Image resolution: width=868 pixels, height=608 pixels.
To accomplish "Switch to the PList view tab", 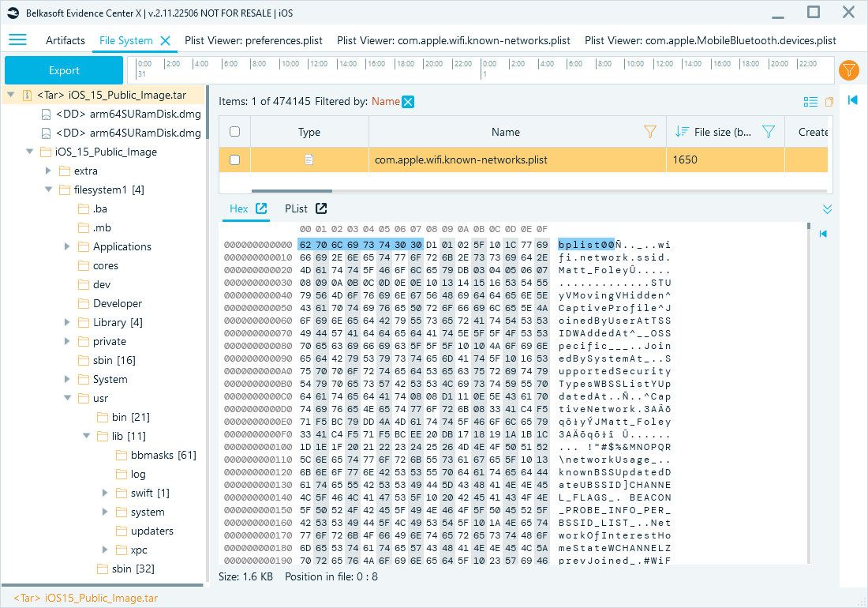I will click(296, 208).
